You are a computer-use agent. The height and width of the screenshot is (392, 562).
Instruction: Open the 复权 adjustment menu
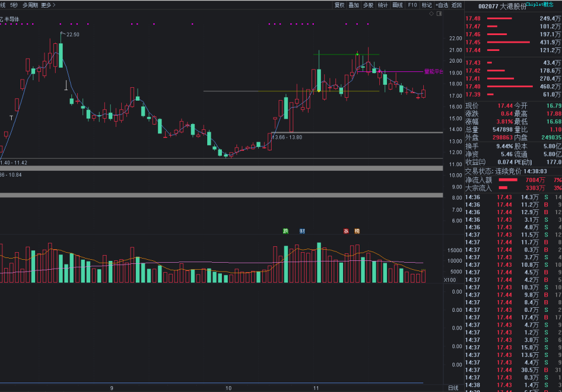340,5
